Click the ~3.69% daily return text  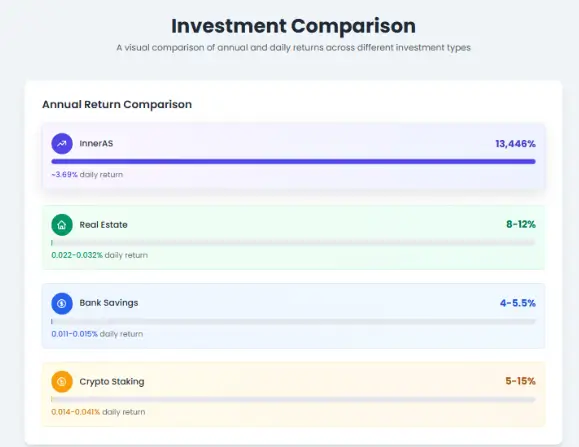click(x=87, y=175)
